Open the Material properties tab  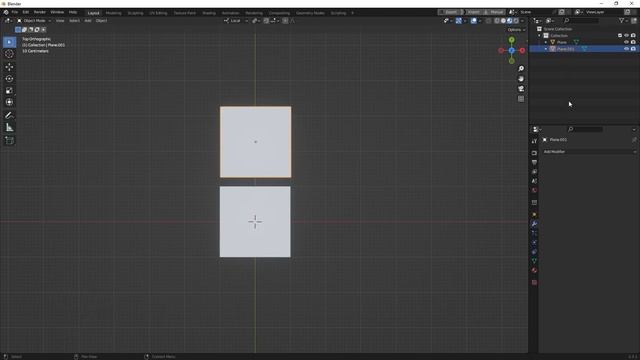(534, 270)
